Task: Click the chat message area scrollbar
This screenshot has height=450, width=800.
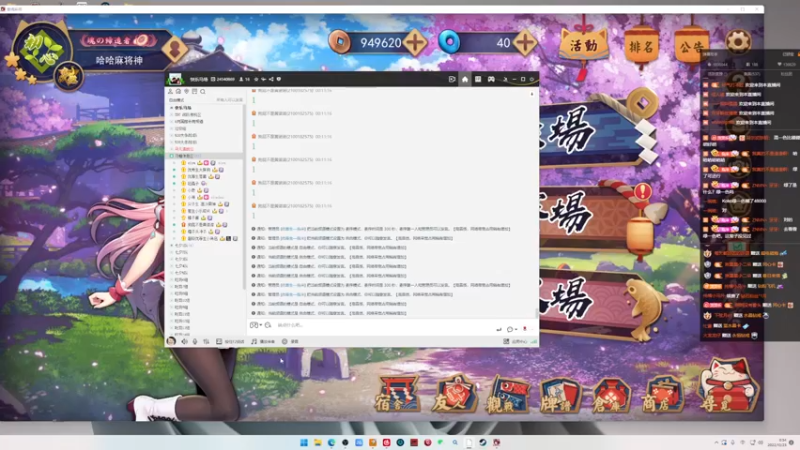Action: tap(535, 312)
